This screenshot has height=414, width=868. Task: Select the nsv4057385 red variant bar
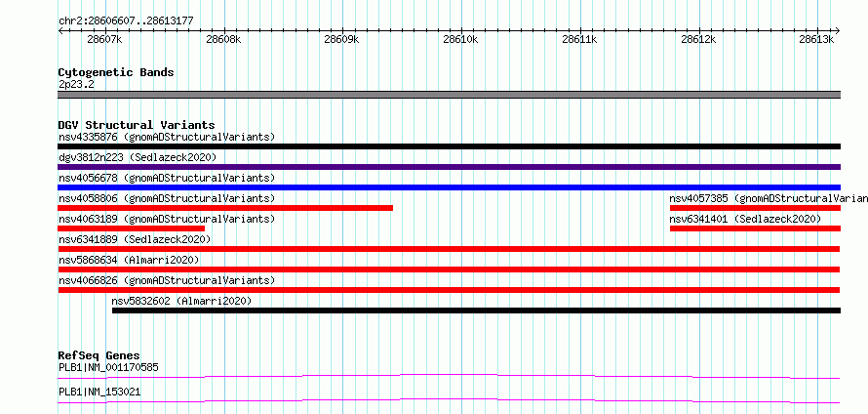(755, 208)
